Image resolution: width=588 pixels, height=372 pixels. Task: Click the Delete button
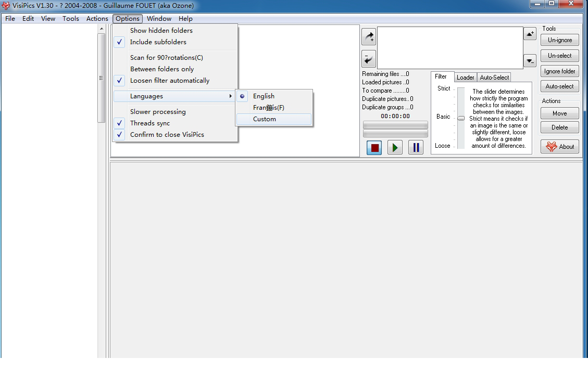[x=560, y=127]
